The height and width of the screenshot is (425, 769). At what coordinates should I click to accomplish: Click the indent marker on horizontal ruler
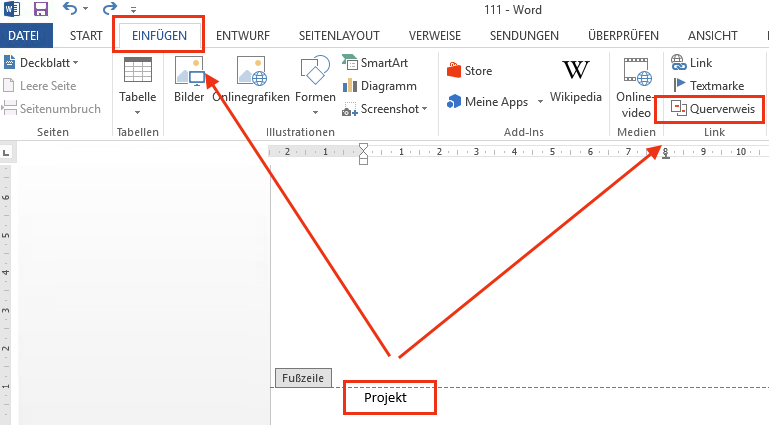pyautogui.click(x=363, y=153)
